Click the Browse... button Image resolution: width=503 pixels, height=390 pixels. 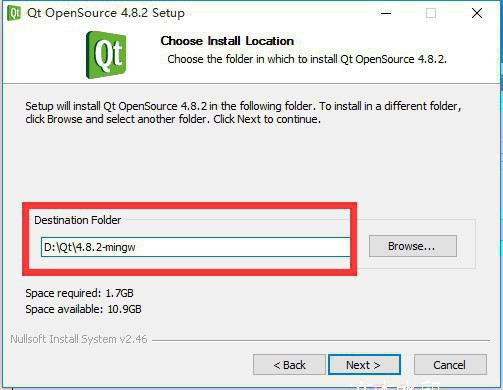pos(413,246)
